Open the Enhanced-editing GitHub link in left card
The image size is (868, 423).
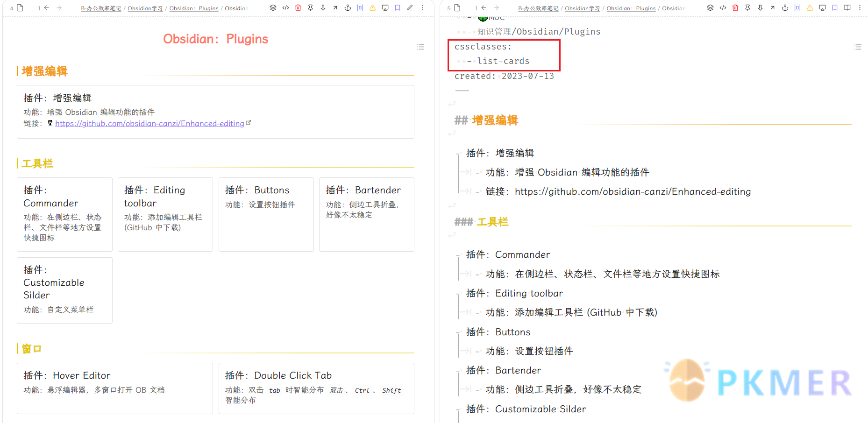(149, 124)
